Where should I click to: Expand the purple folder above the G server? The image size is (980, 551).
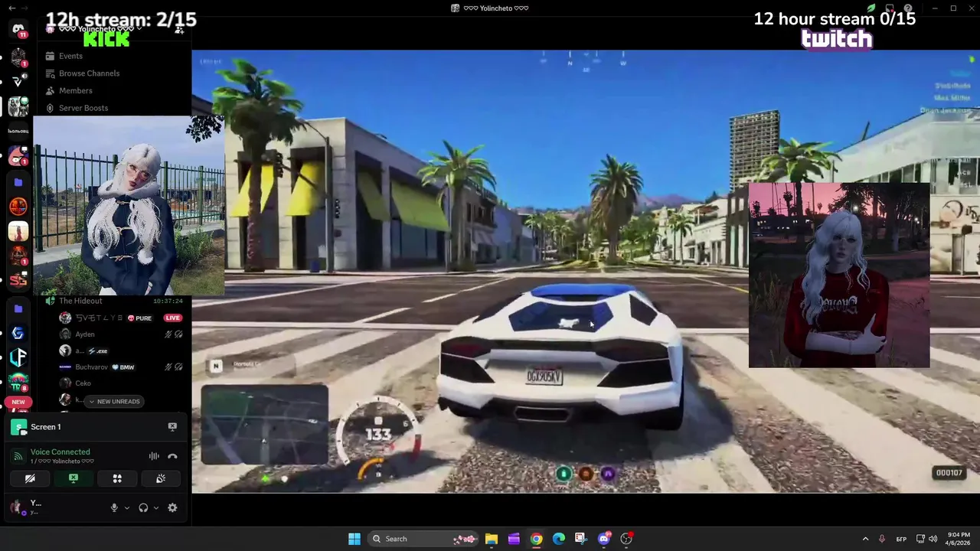click(18, 308)
